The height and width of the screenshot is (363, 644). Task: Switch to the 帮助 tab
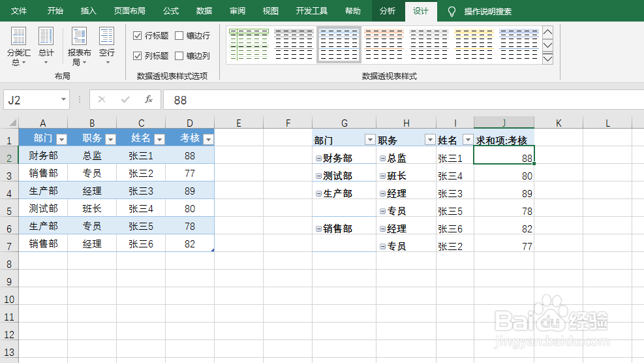tap(353, 11)
